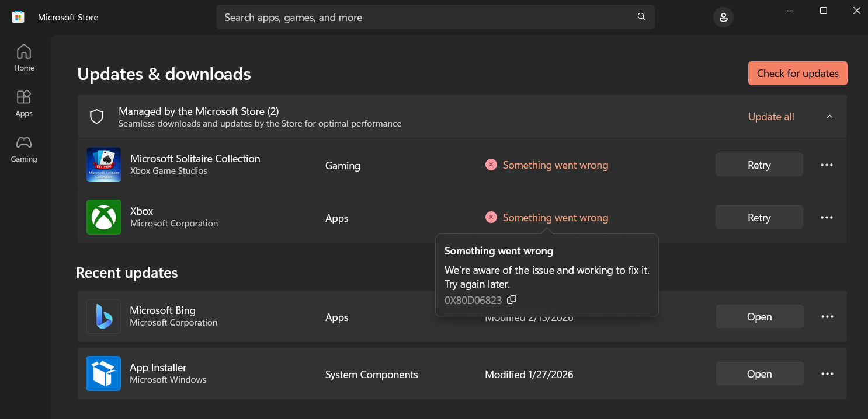Focus the Search apps, games, and more field
Viewport: 868px width, 419px height.
tap(435, 18)
